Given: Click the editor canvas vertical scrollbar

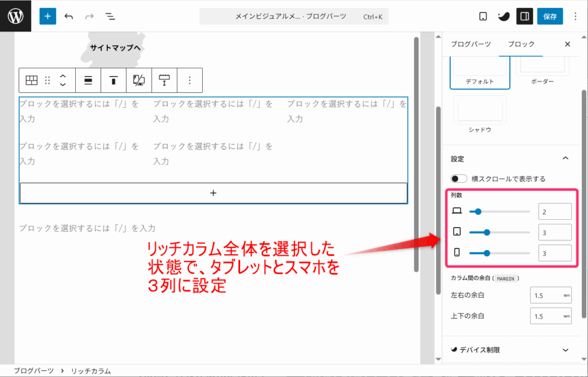Looking at the screenshot, I should coord(416,154).
